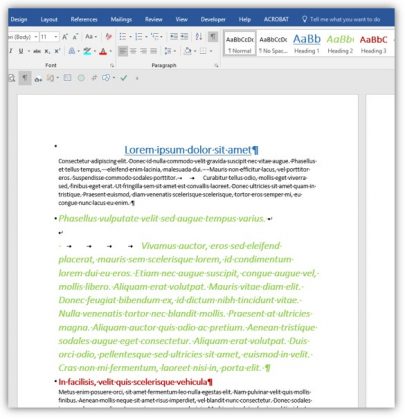Open the bullet library dropdown arrow

(130, 36)
